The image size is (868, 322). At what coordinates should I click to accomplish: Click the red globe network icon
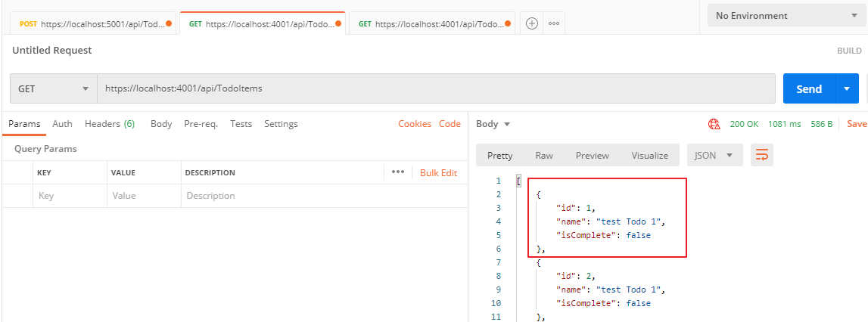pos(714,124)
